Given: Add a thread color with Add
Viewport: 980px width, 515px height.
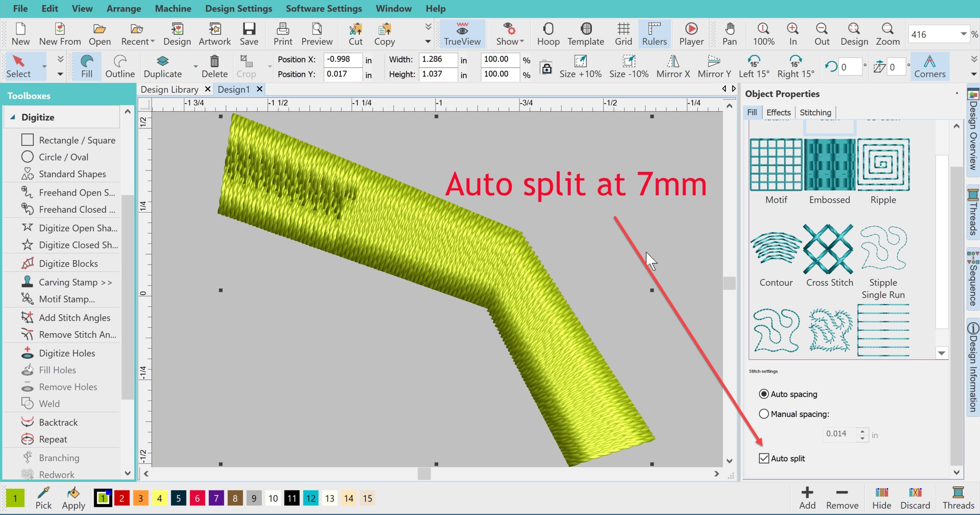Looking at the screenshot, I should coord(807,498).
